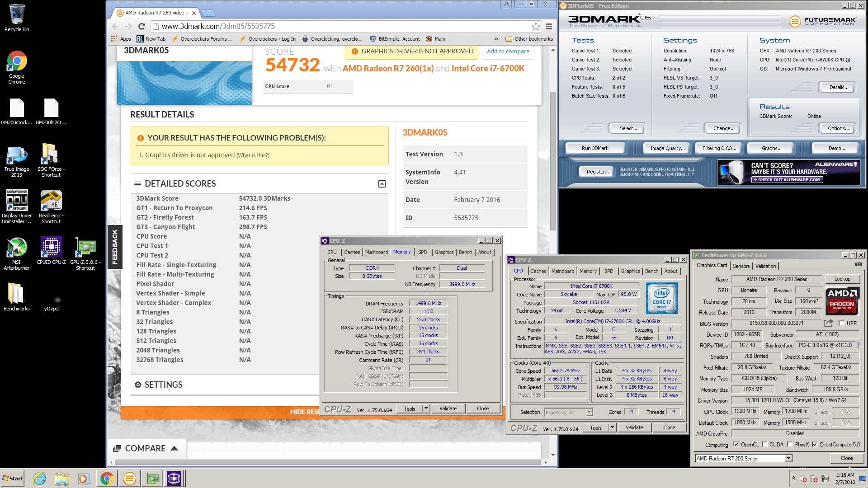Viewport: 868px width, 488px height.
Task: Click Validate in CPU-Z CPU window
Action: tap(634, 427)
